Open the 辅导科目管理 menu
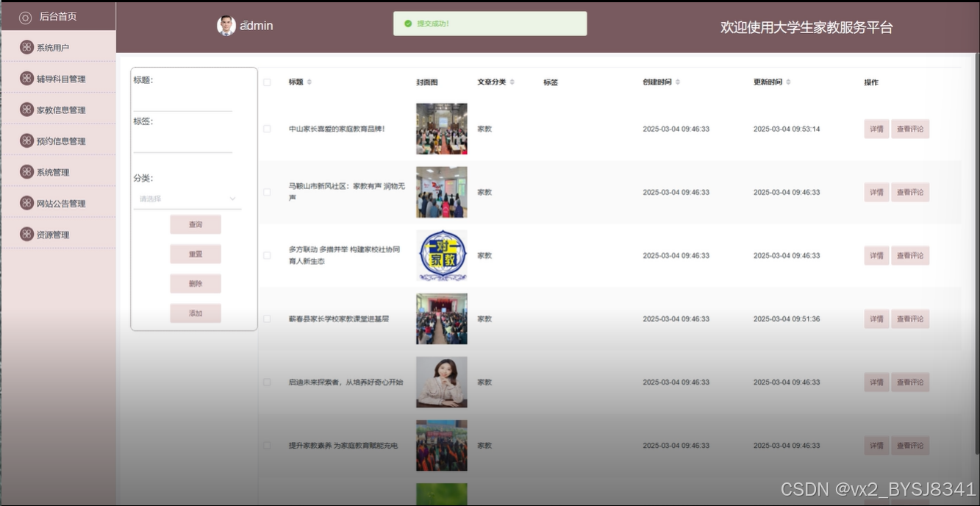Image resolution: width=980 pixels, height=506 pixels. [x=58, y=79]
